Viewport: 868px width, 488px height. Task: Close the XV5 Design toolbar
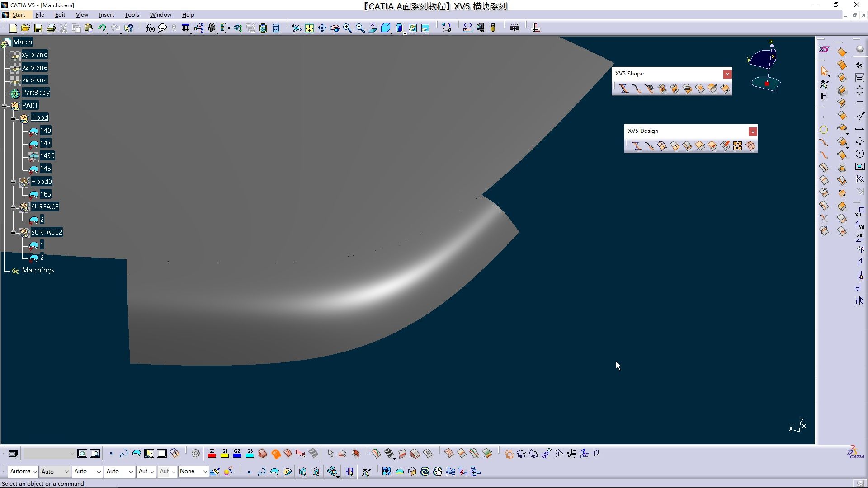(x=753, y=131)
